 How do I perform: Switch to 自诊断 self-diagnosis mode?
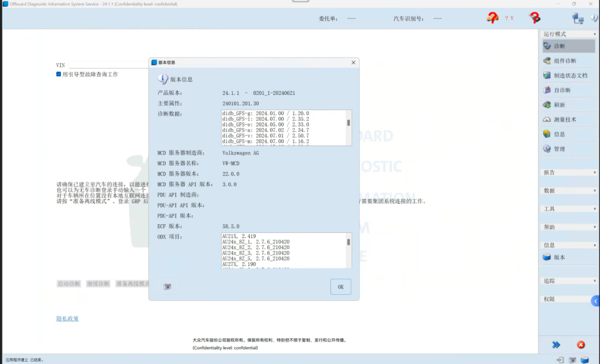click(547, 90)
